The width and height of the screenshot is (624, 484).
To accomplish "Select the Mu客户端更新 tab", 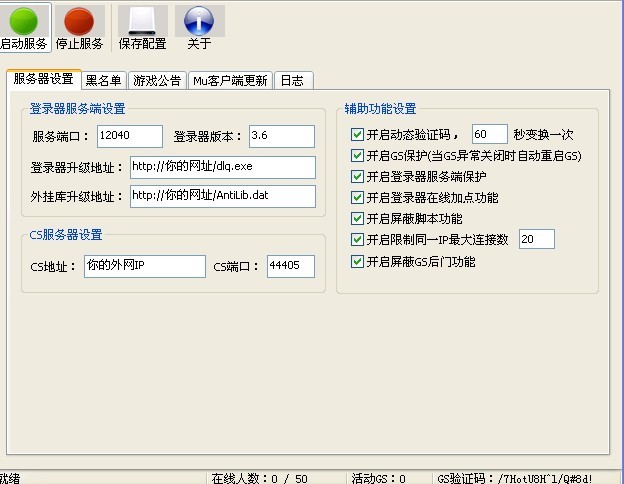I will tap(230, 81).
